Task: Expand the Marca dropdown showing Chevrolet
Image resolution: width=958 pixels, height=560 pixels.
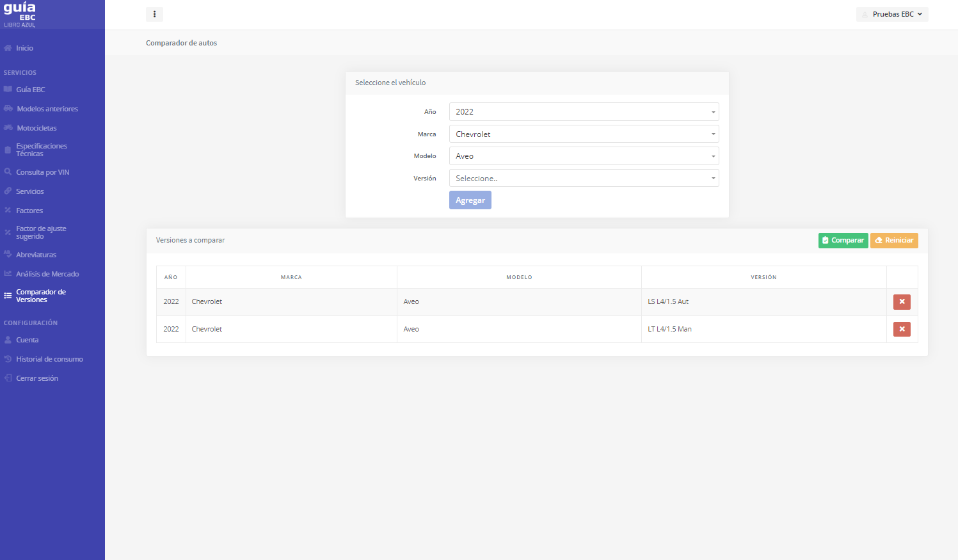Action: (x=584, y=134)
